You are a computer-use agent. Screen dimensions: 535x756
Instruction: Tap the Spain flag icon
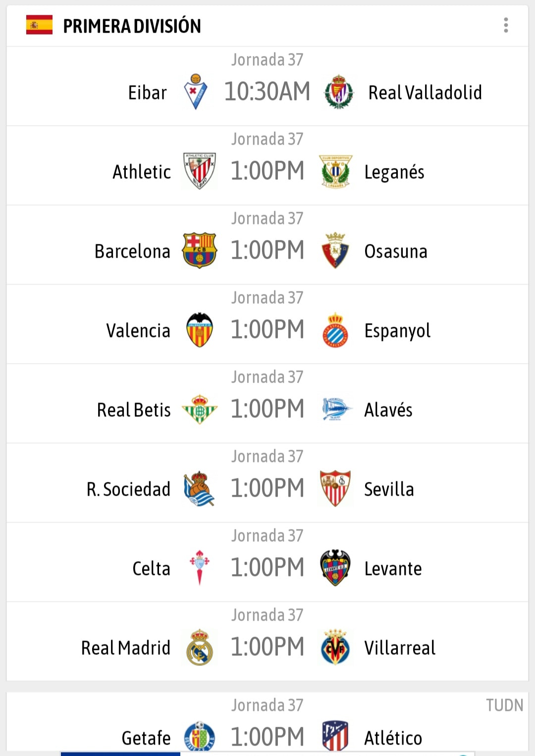pos(39,25)
